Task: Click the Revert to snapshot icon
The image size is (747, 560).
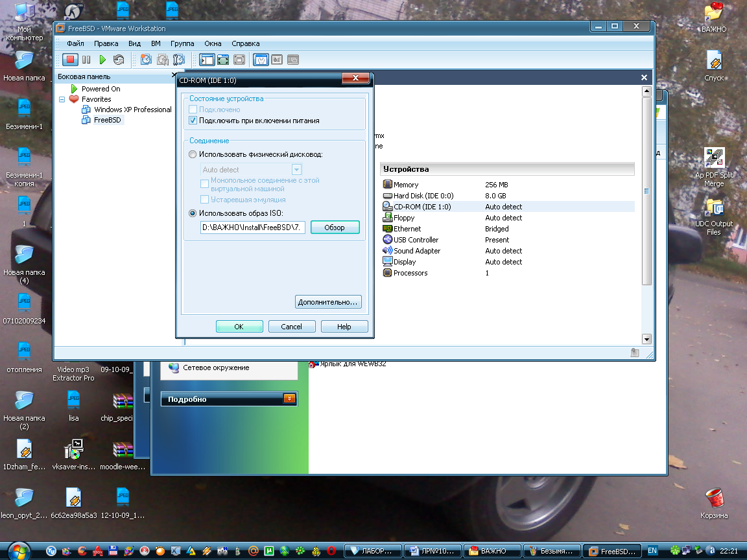Action: tap(163, 60)
